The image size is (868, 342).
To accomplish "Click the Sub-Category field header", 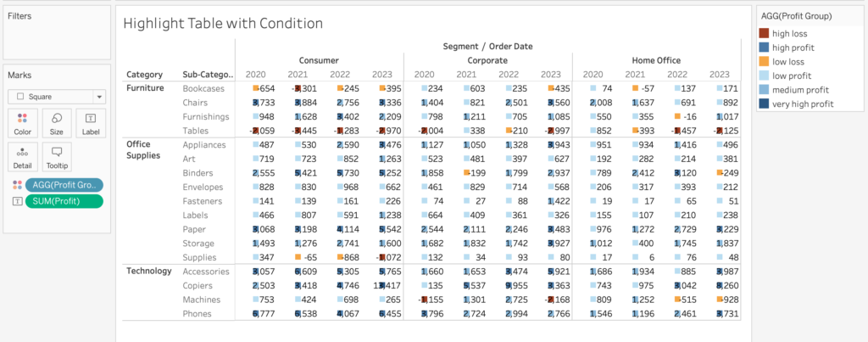I will [x=203, y=75].
